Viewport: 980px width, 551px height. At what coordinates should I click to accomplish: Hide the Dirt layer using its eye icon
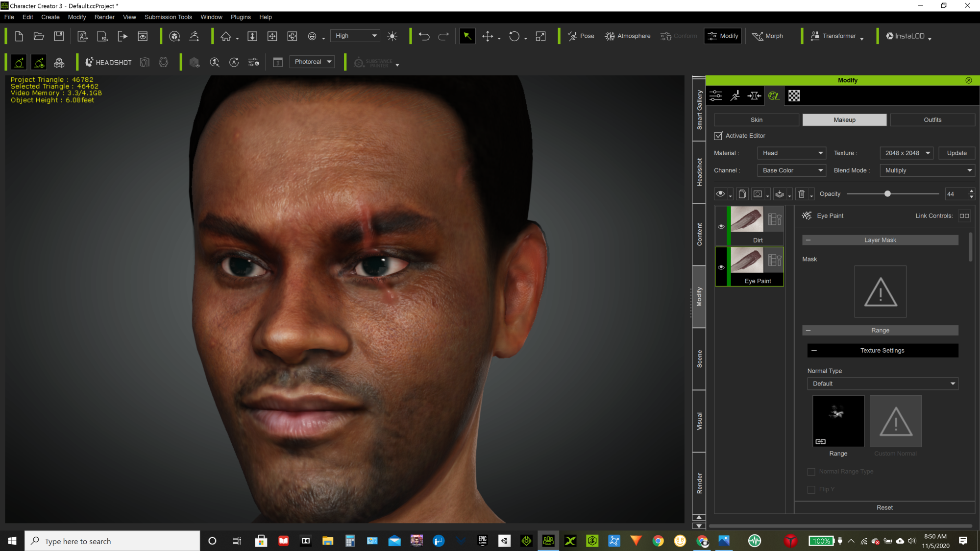(721, 226)
